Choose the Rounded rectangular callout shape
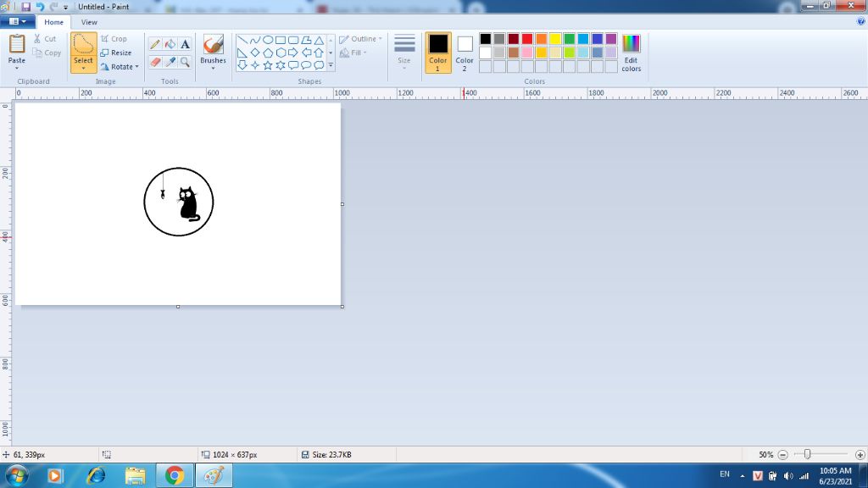Image resolution: width=868 pixels, height=488 pixels. [293, 65]
